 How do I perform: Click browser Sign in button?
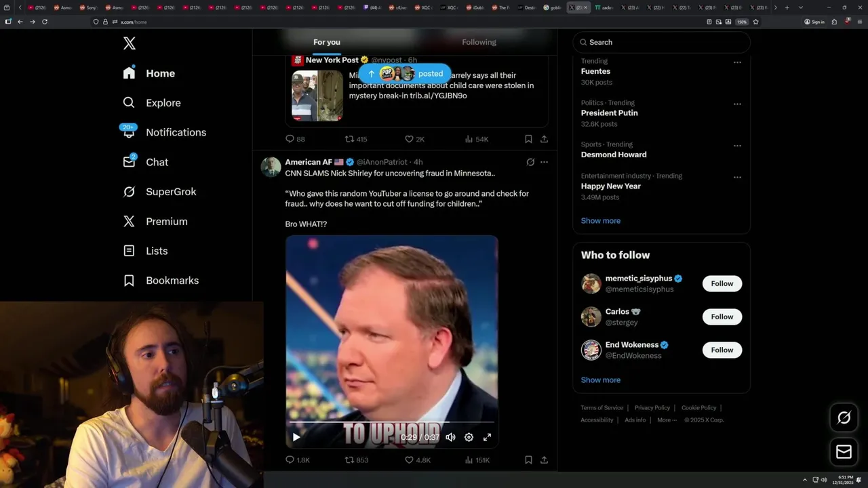click(814, 22)
